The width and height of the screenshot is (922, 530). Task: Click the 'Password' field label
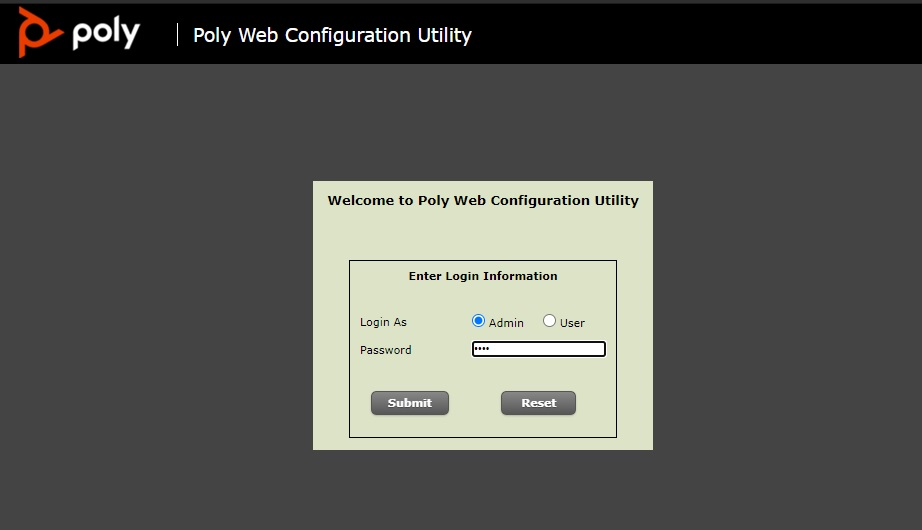[385, 350]
